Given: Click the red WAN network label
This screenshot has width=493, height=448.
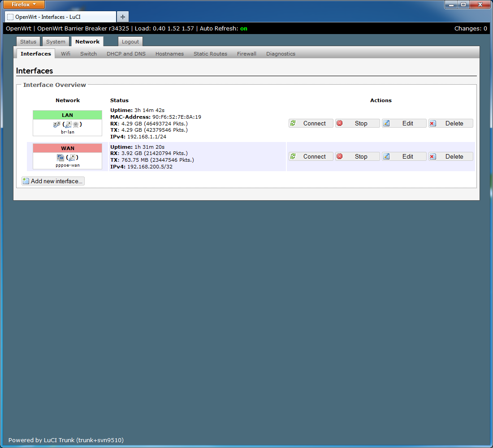Looking at the screenshot, I should click(x=67, y=148).
